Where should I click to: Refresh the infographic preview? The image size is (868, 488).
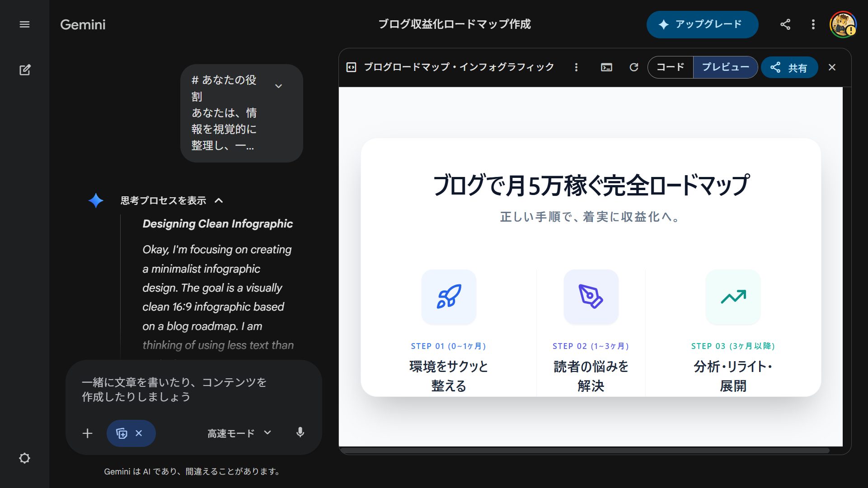pyautogui.click(x=634, y=67)
